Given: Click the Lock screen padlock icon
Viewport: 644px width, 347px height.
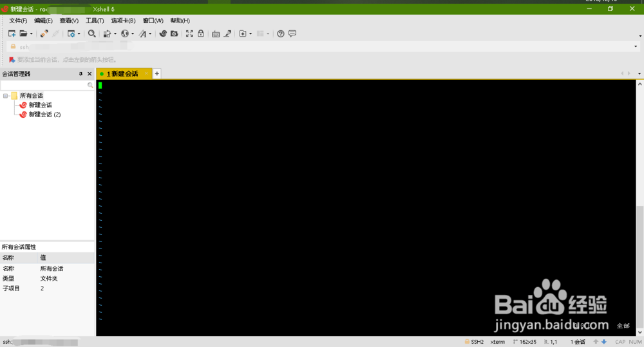Looking at the screenshot, I should [201, 33].
